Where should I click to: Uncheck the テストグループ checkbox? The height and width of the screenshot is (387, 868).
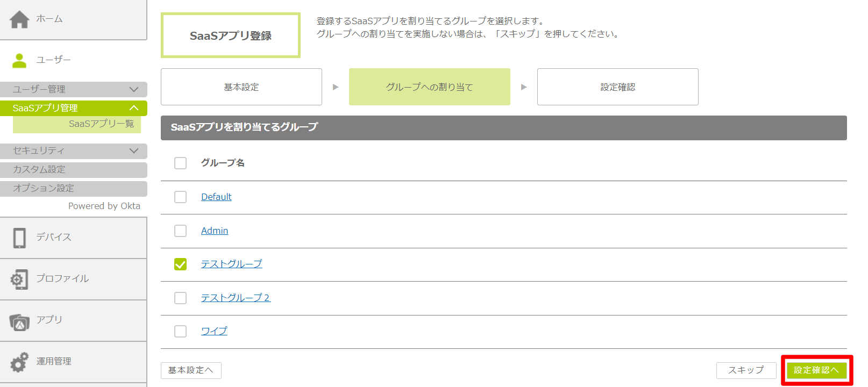click(180, 264)
